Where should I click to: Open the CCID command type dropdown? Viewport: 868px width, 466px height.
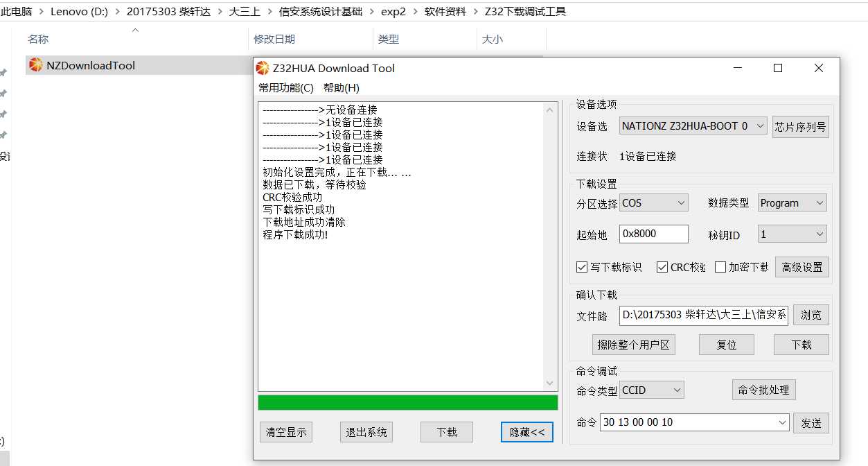[x=652, y=390]
